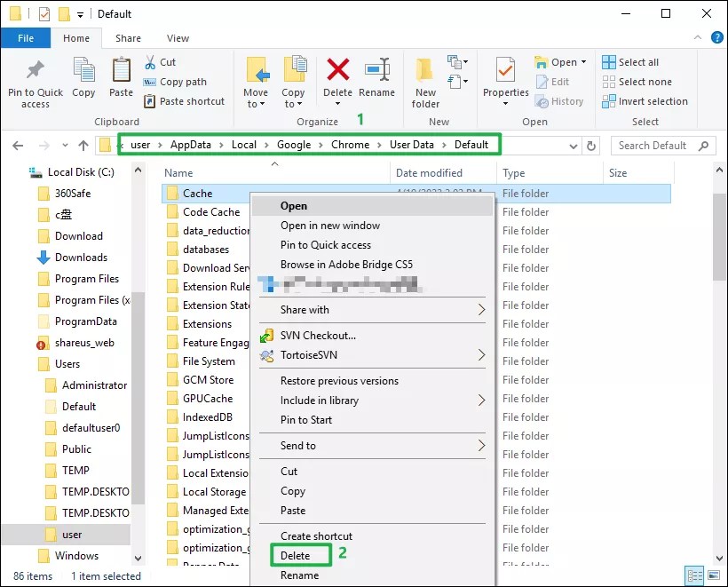Click the Open button in Open group

pyautogui.click(x=560, y=62)
